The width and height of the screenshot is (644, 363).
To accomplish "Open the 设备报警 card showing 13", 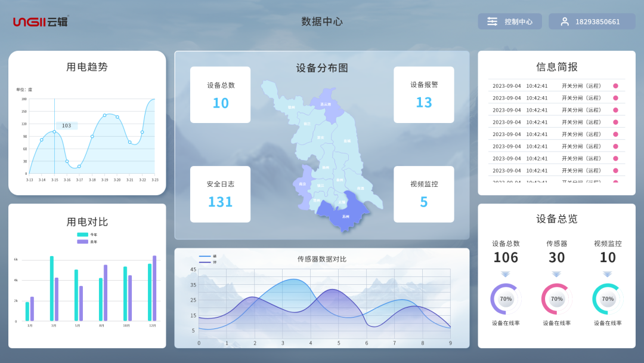I will (x=423, y=94).
